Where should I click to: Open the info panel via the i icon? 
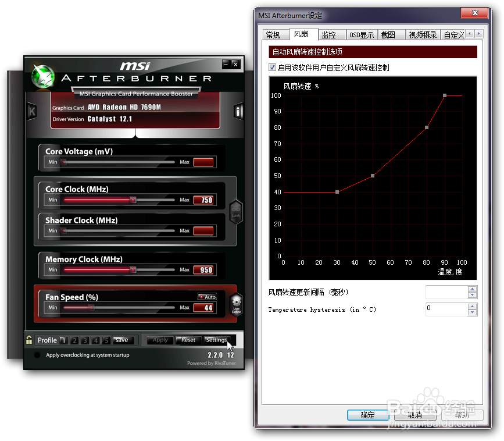[238, 112]
